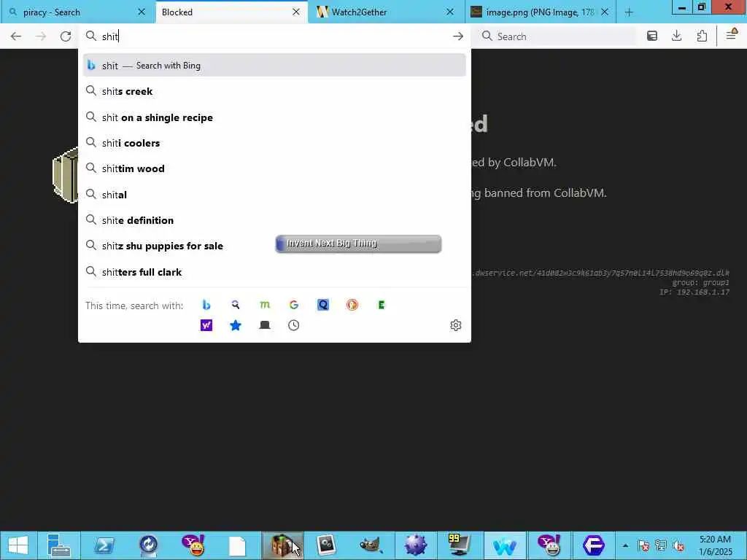Choose the green E search engine icon

point(381,305)
